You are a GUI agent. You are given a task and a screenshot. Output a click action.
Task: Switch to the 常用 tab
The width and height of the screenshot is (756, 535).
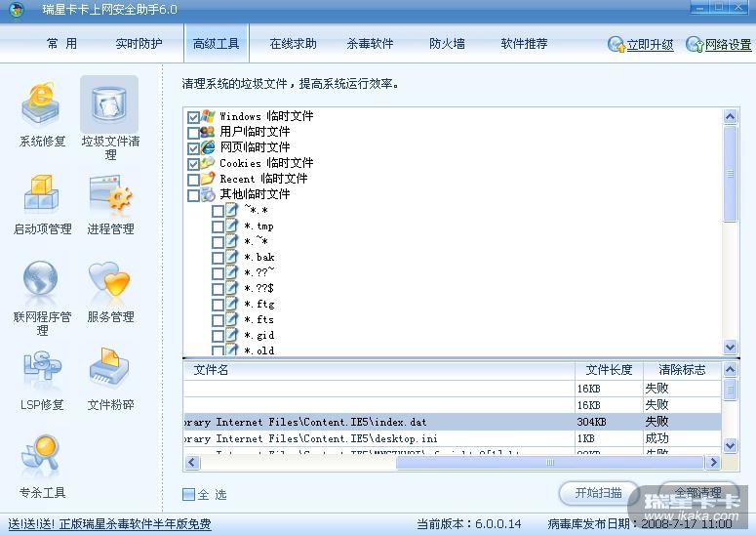[x=61, y=44]
